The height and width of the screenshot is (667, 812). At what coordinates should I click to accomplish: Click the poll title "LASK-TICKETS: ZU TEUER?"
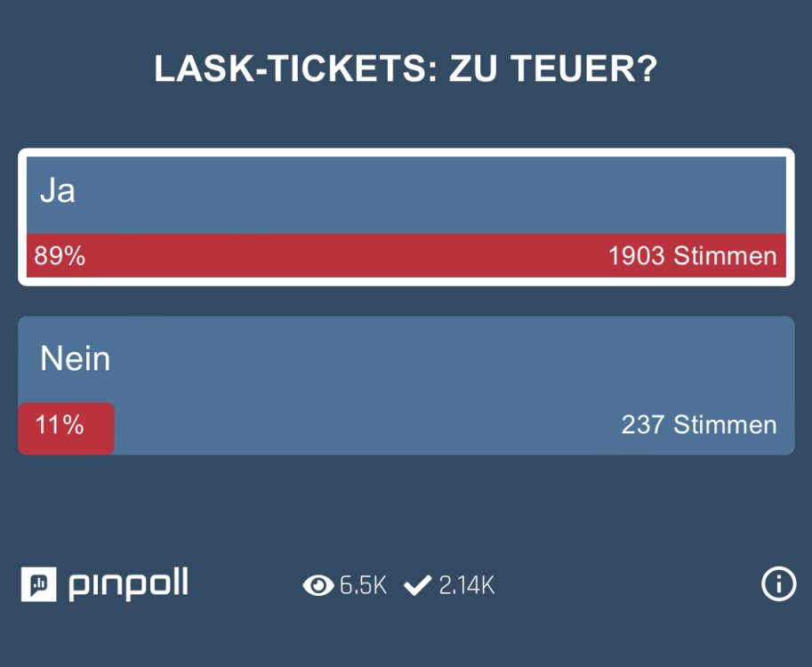[406, 70]
